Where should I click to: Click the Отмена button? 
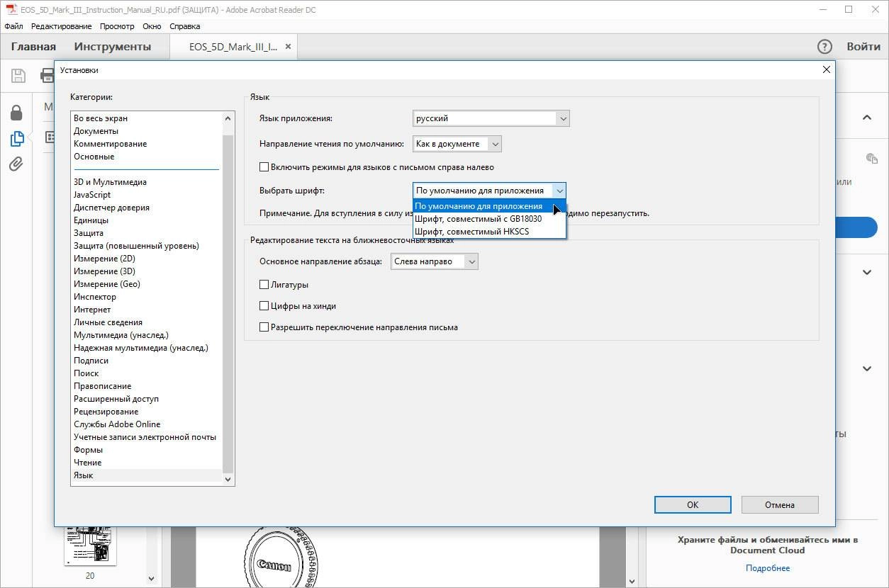(780, 504)
